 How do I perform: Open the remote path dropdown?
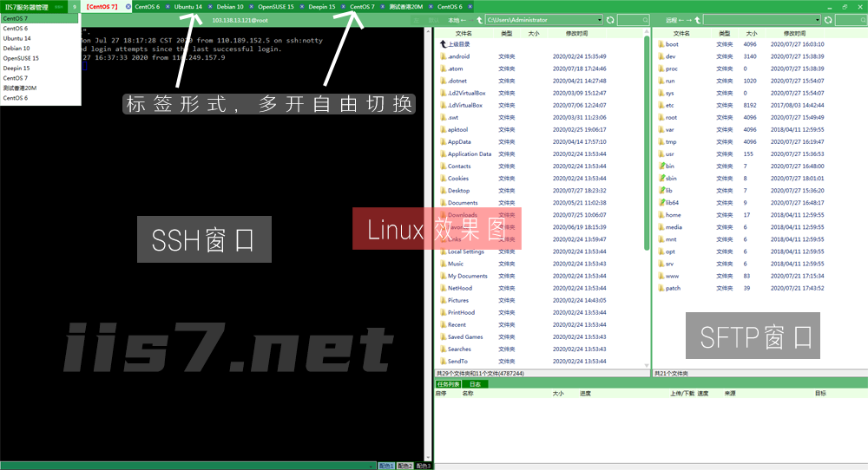818,20
